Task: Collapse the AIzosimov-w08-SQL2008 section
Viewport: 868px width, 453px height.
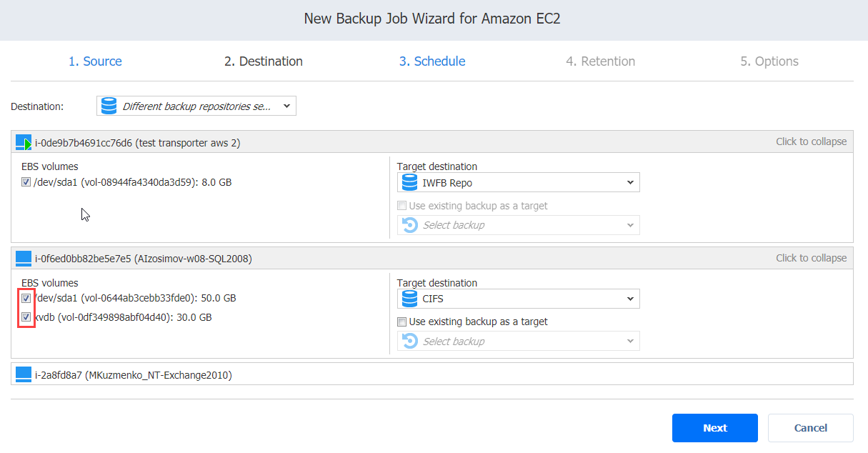Action: [812, 258]
